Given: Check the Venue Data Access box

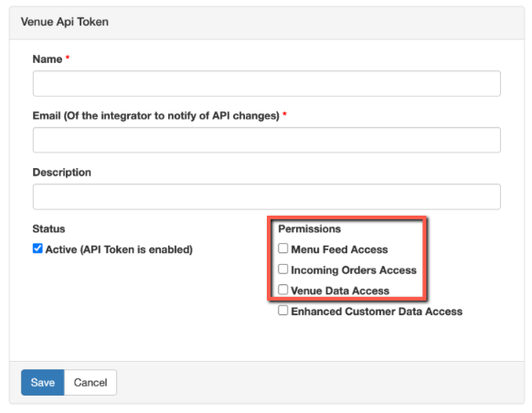Looking at the screenshot, I should click(283, 290).
